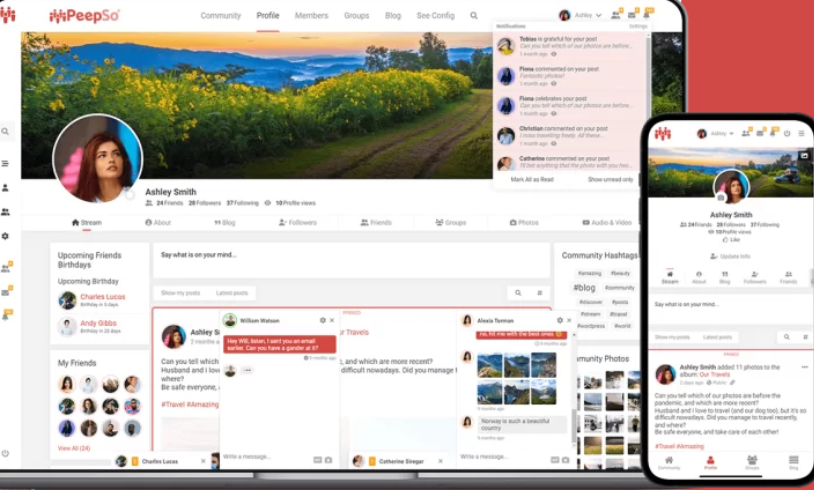The image size is (814, 490).
Task: Click the left sidebar search icon
Action: click(5, 132)
